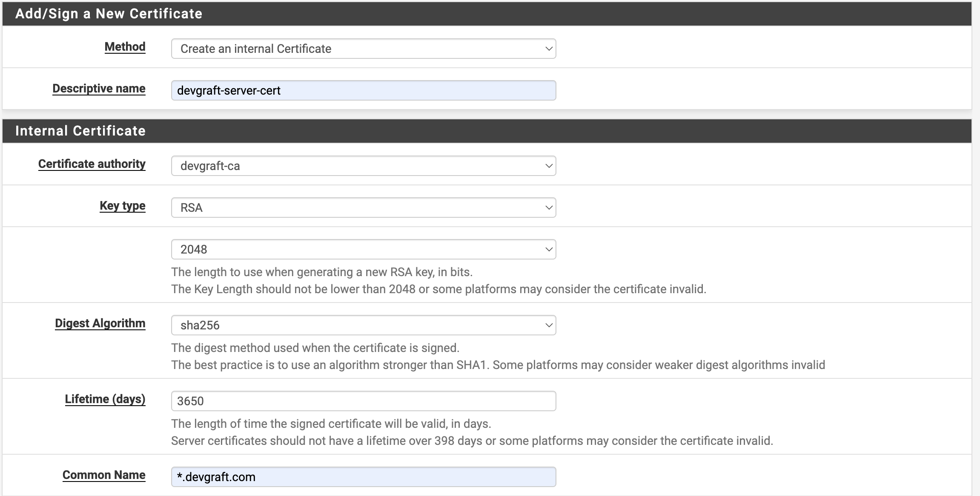Click the SHA1 best practice help text

498,365
